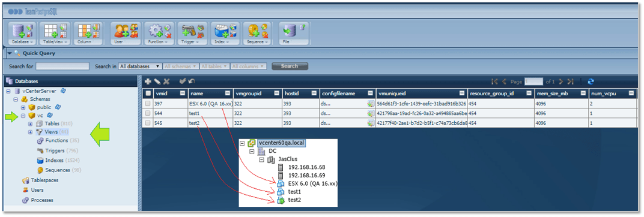Viewport: 644px width, 217px height.
Task: Click the Search for text field
Action: (62, 66)
